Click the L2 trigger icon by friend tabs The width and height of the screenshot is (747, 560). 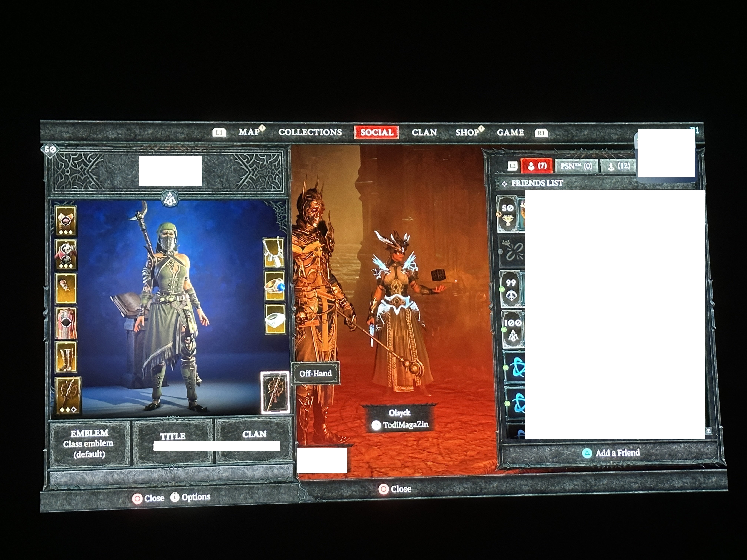(x=513, y=166)
